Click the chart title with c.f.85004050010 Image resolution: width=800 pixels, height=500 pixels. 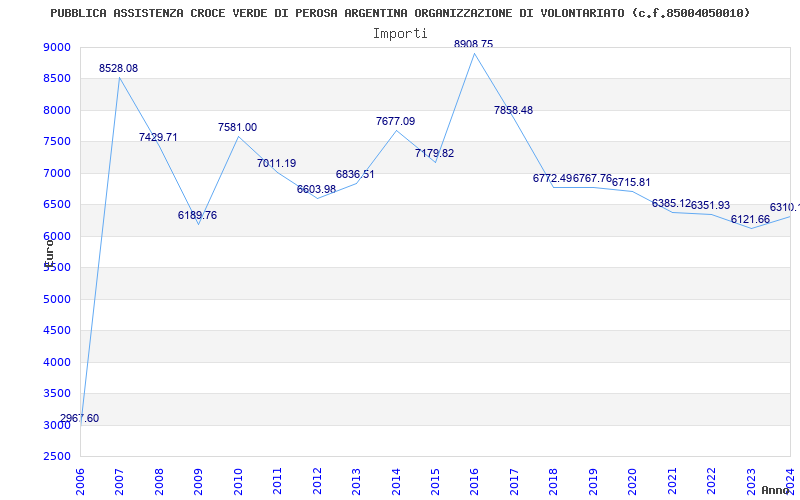401,13
